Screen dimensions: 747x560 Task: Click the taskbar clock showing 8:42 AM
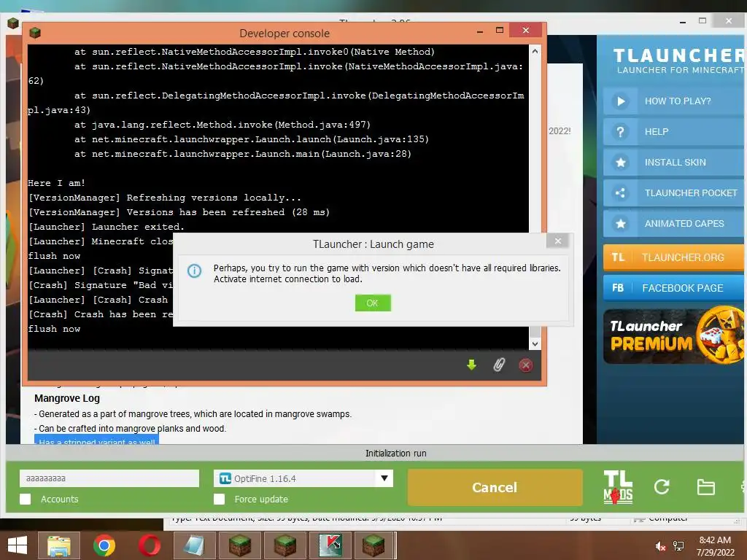pos(715,546)
